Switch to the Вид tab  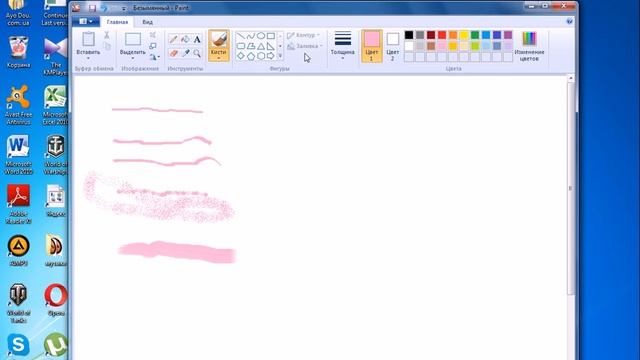tap(147, 22)
